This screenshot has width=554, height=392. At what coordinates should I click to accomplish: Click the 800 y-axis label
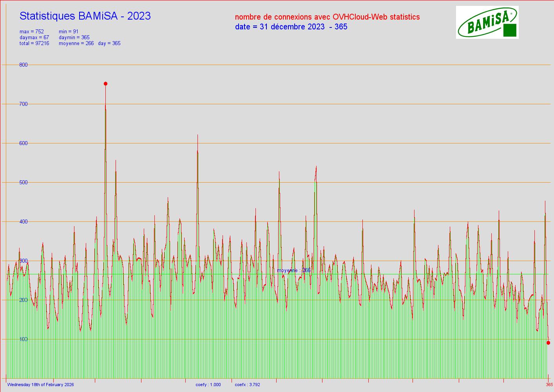pos(24,65)
